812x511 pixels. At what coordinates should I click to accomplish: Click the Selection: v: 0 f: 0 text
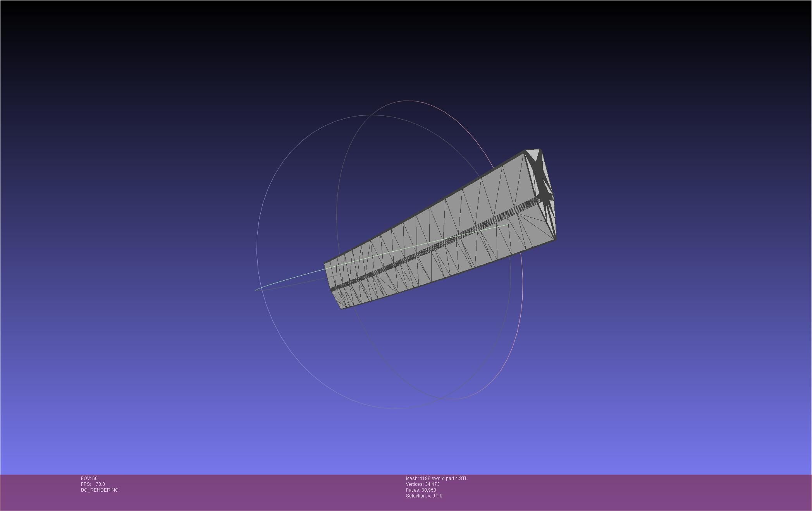tap(424, 496)
